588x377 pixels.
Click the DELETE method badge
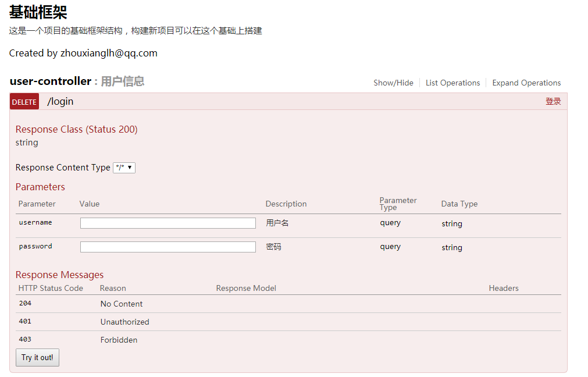click(24, 101)
